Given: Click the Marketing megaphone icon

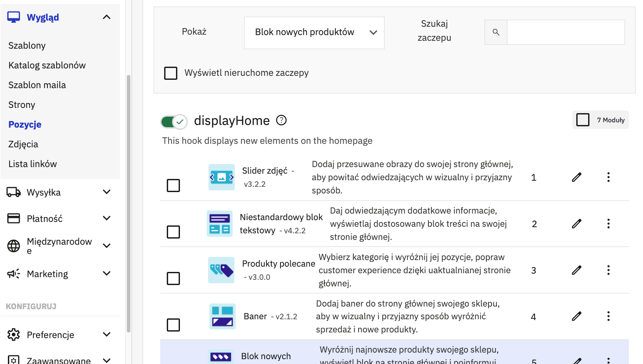Looking at the screenshot, I should coord(14,274).
